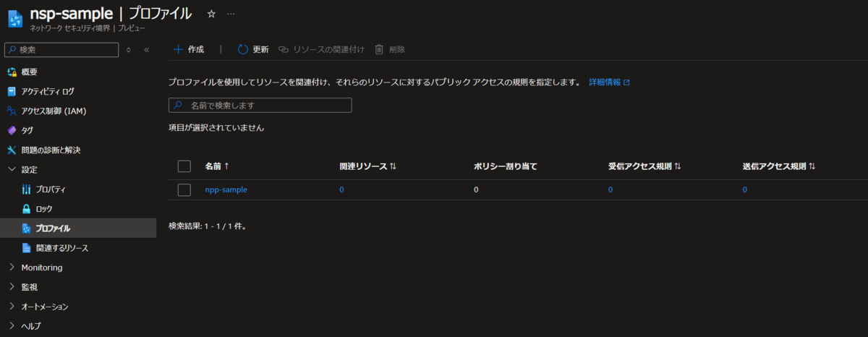Screen dimensions: 868x337
Task: Collapse the sidebar with double chevron
Action: pos(146,50)
